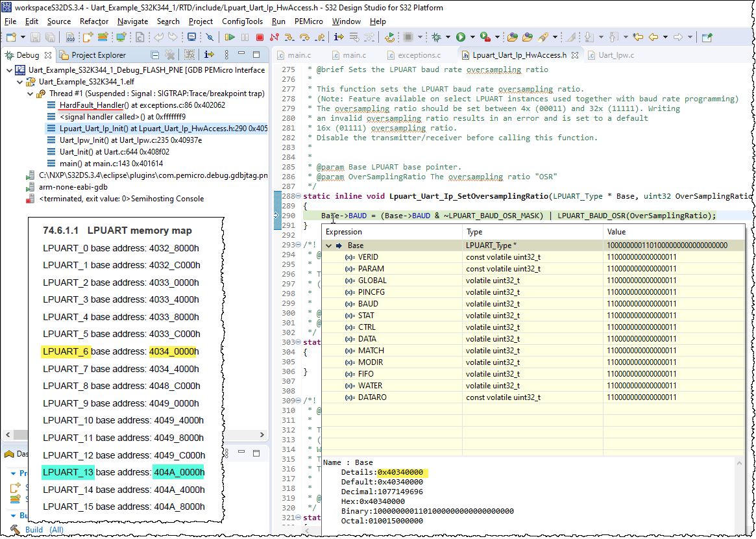
Task: Toggle instruction stepping in Debug view toolbar
Action: 209,55
